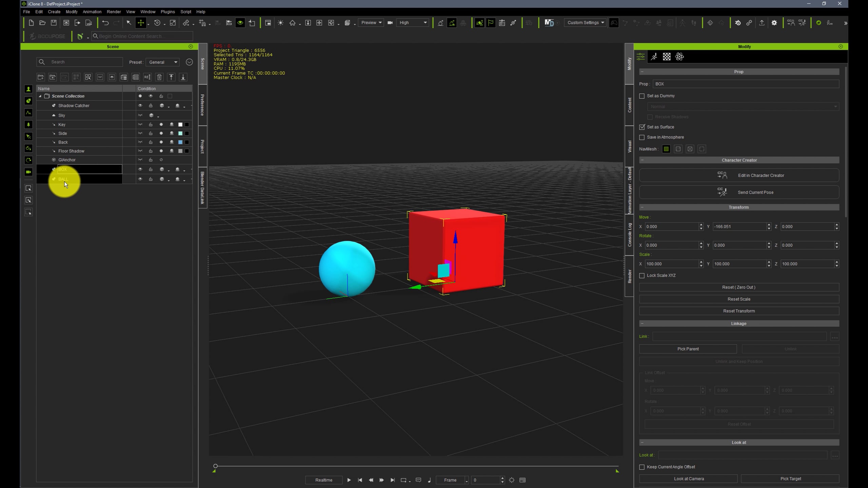Open the Blender DataLink side tab
This screenshot has width=868, height=488.
(x=202, y=187)
